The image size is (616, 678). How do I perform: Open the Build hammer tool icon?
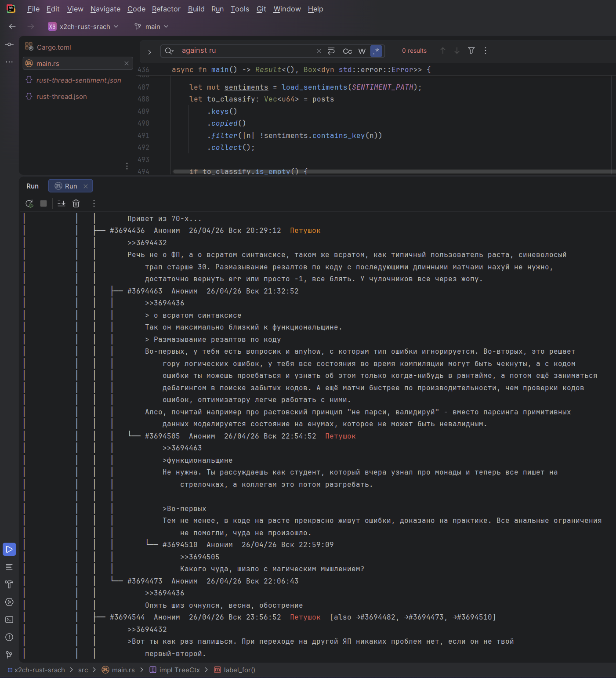click(x=9, y=584)
